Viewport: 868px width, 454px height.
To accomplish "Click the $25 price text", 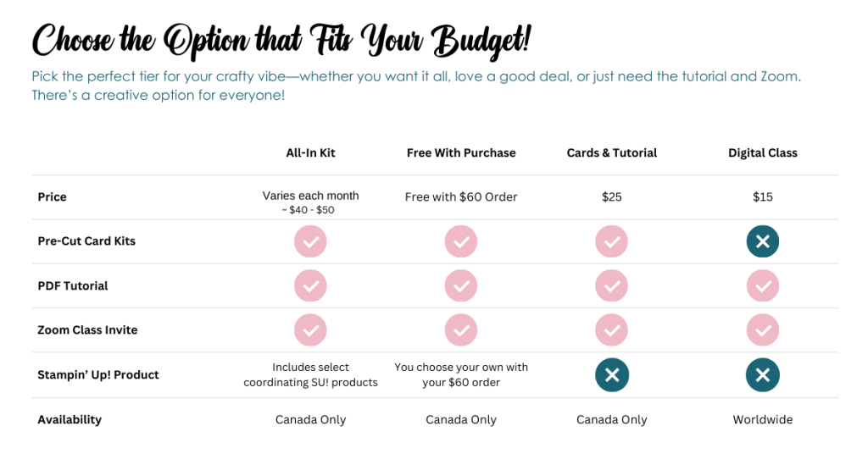I will click(x=612, y=197).
